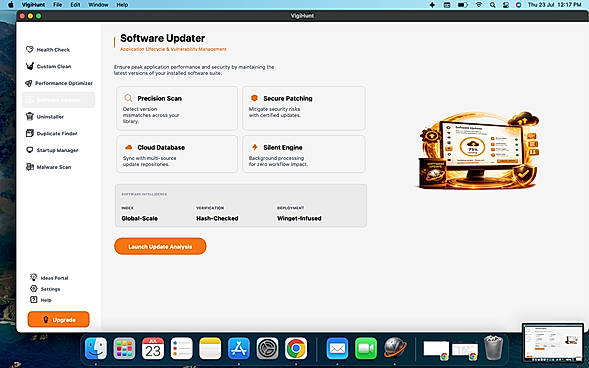Click Cloud Database cloud icon

(x=128, y=147)
